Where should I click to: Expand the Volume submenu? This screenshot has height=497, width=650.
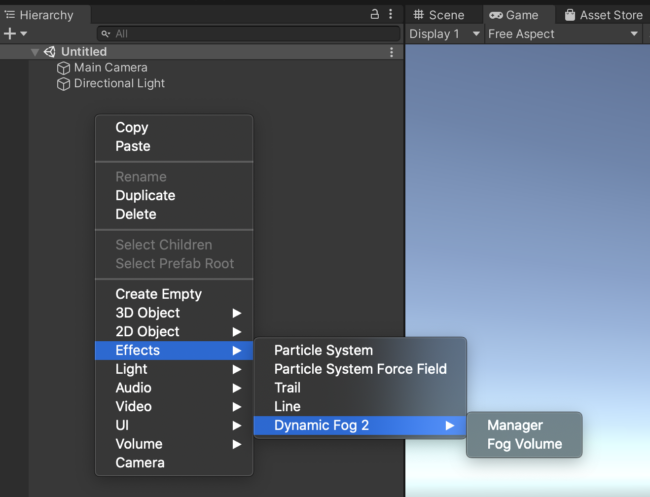coord(174,444)
